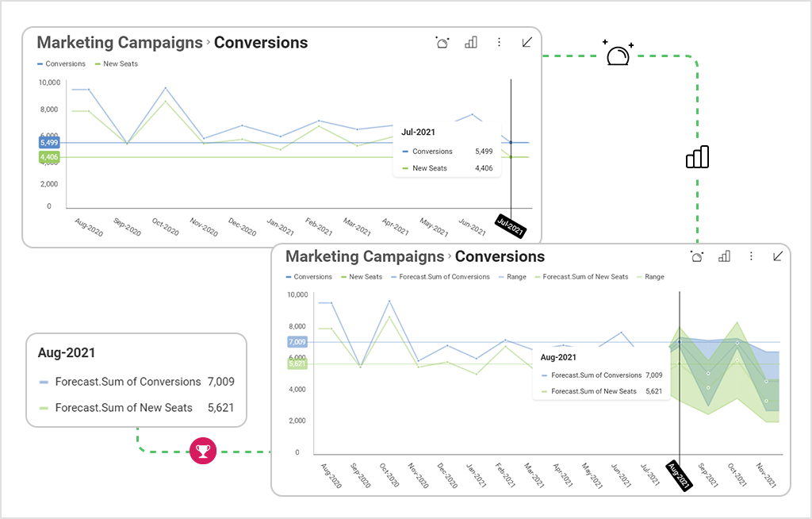
Task: Open the three-dot menu on the bottom chart
Action: pyautogui.click(x=751, y=256)
